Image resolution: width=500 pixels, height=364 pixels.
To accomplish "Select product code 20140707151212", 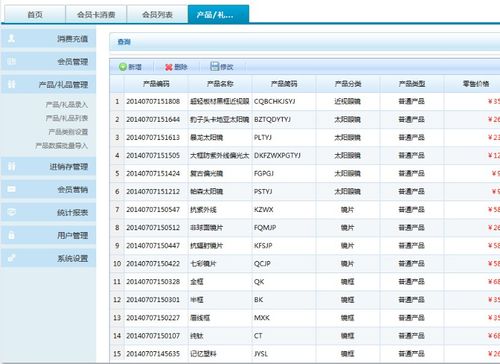I will [153, 191].
